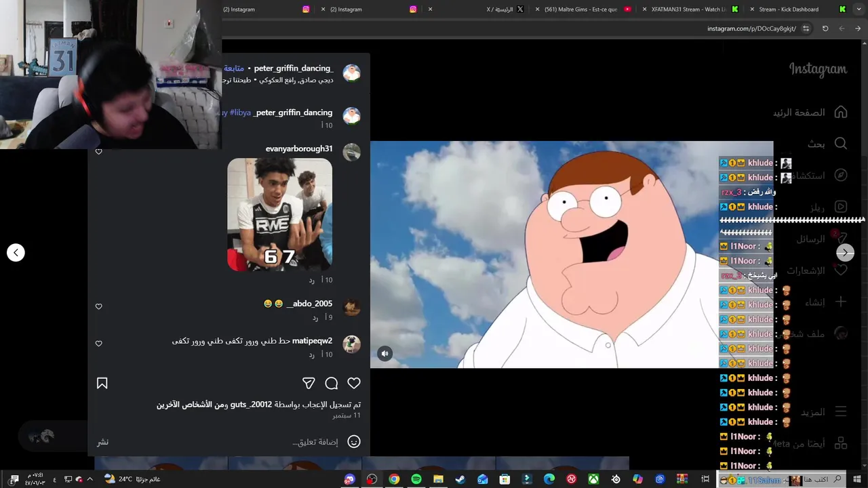Open site settings icon in the address bar

(x=806, y=28)
